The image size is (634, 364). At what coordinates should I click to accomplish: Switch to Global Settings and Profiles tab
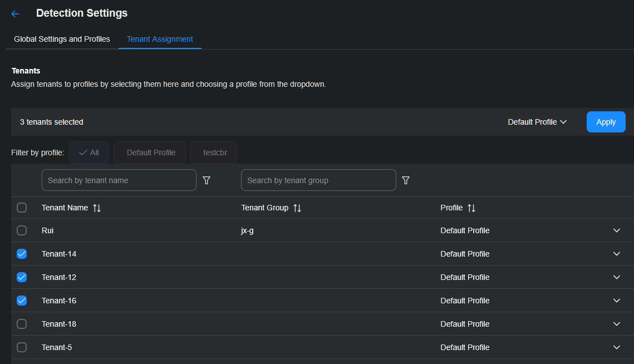click(62, 39)
